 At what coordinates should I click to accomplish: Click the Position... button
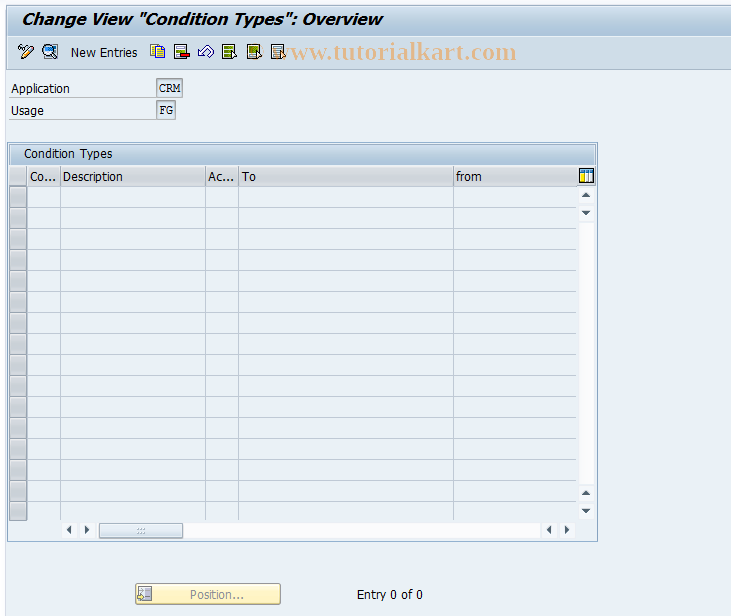pyautogui.click(x=208, y=594)
